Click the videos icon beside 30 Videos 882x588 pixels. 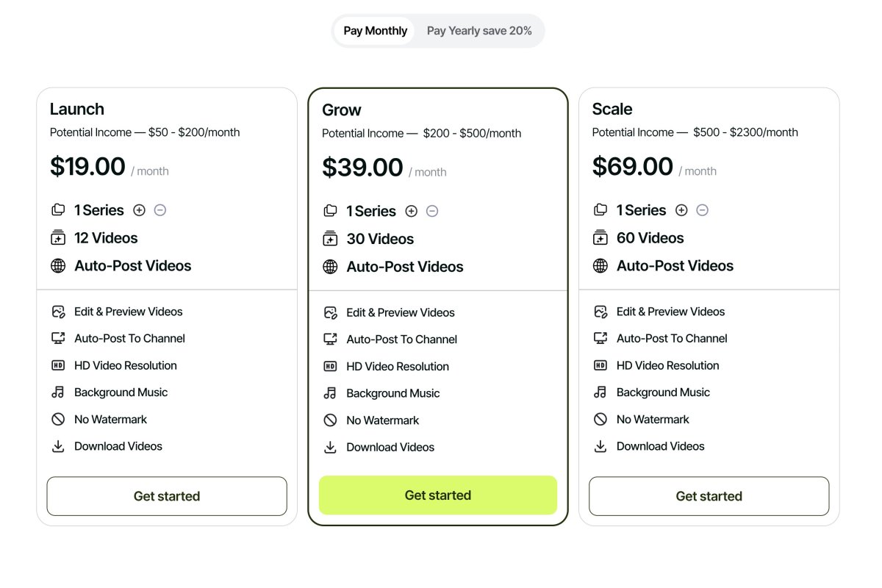pos(330,239)
